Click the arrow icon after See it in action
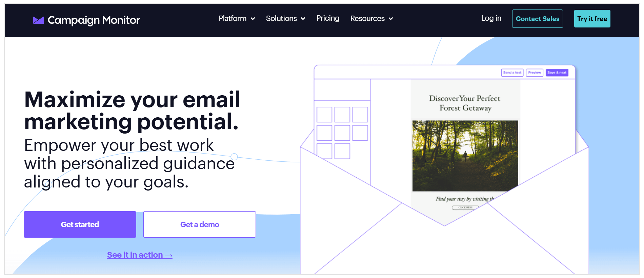This screenshot has width=644, height=278. pos(169,256)
